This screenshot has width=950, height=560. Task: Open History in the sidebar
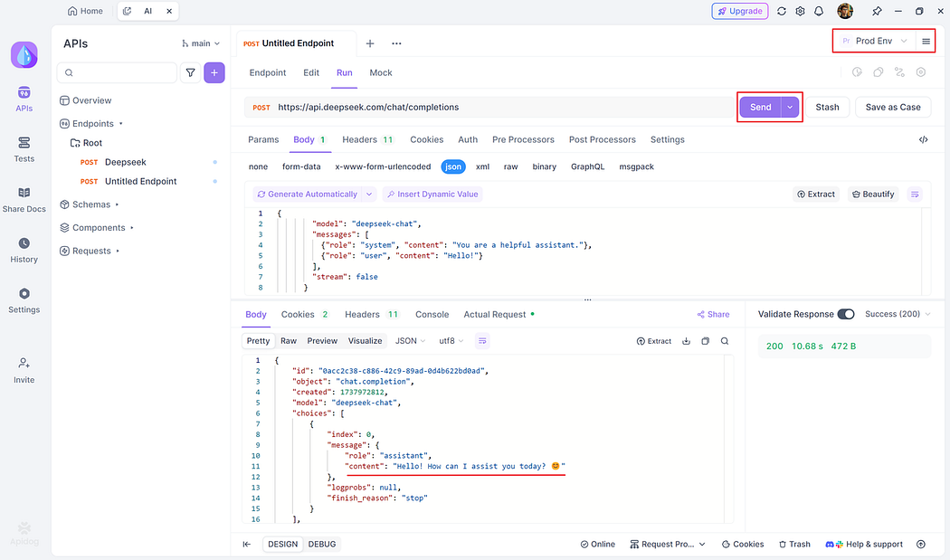point(24,251)
